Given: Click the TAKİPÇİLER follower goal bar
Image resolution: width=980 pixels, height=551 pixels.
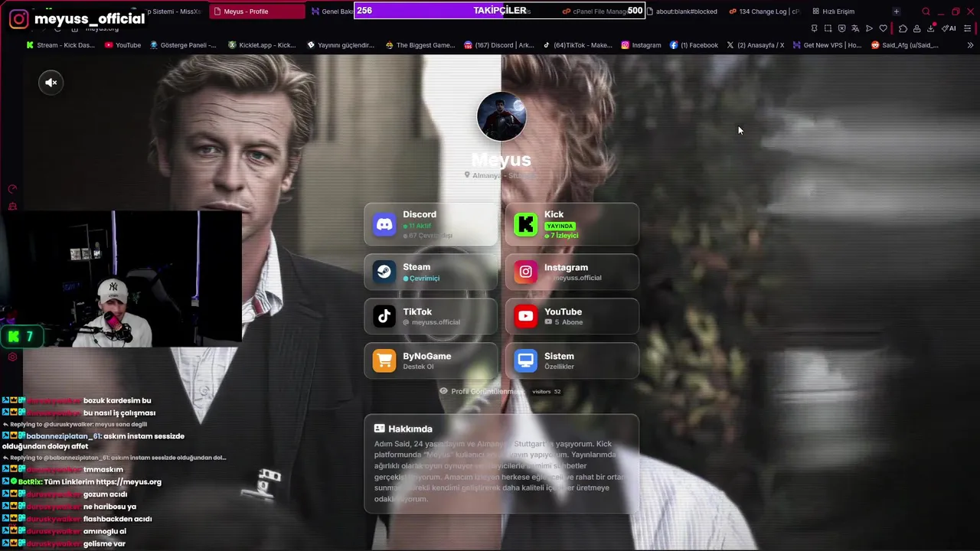Looking at the screenshot, I should (x=499, y=11).
